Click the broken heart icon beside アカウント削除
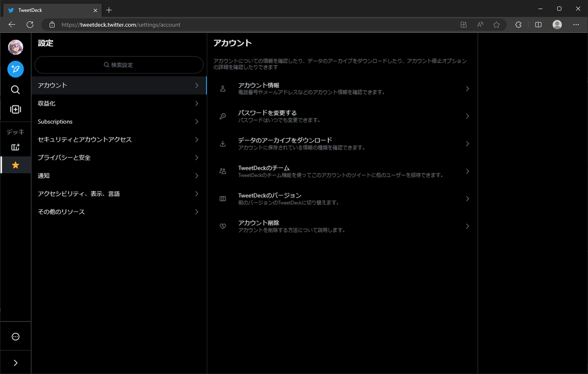This screenshot has height=374, width=588. tap(223, 226)
